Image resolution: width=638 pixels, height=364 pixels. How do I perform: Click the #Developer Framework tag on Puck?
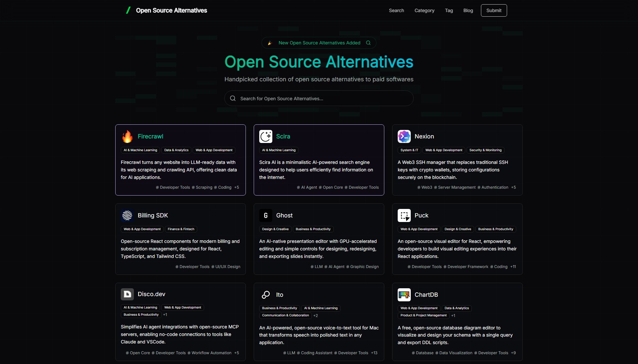[466, 267]
